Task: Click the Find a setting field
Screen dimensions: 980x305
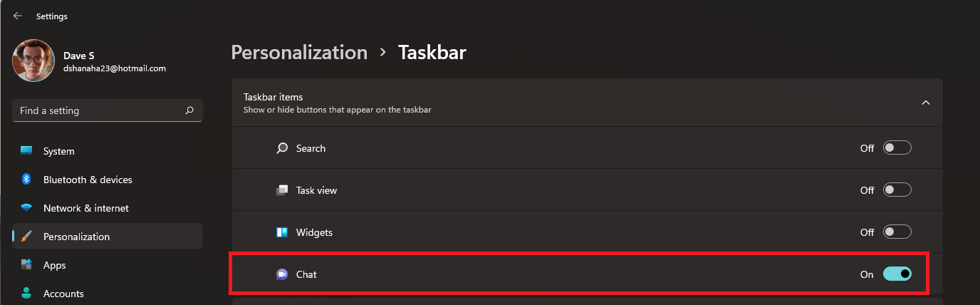Action: (108, 110)
